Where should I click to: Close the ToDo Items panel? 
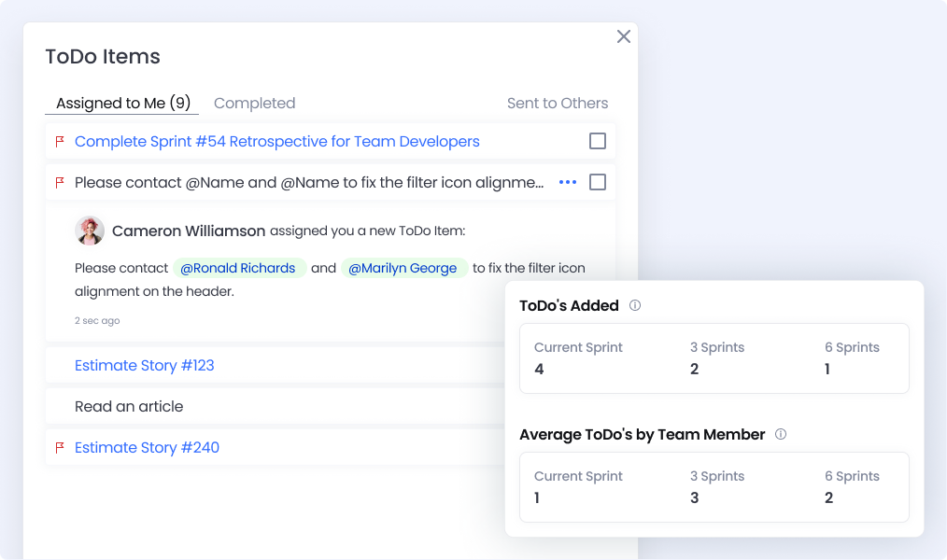(x=624, y=36)
